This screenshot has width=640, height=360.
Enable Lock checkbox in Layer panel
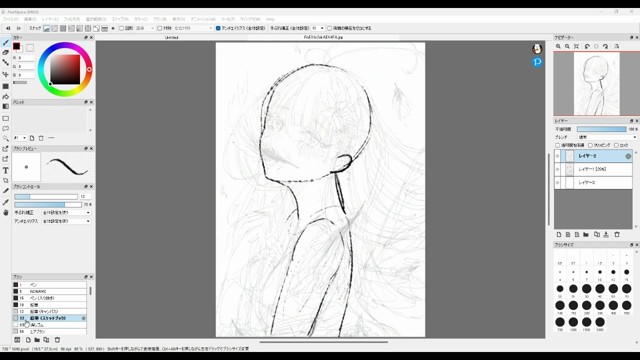616,145
